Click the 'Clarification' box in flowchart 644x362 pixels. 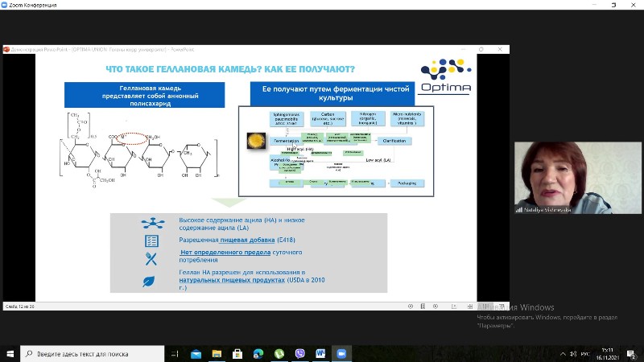(394, 141)
